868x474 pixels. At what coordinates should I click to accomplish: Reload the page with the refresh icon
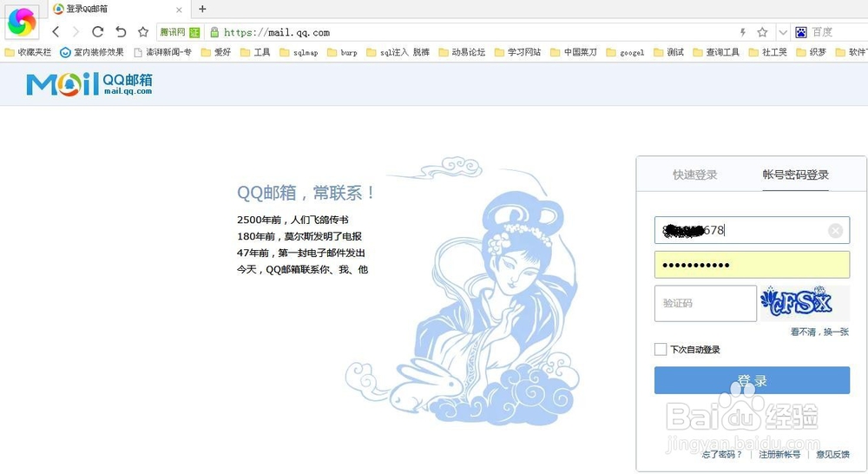tap(98, 32)
